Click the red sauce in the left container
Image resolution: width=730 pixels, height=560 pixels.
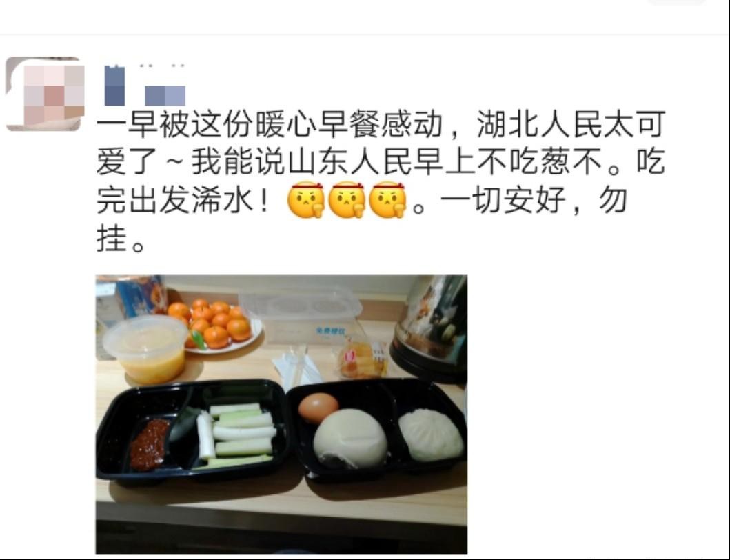point(149,444)
